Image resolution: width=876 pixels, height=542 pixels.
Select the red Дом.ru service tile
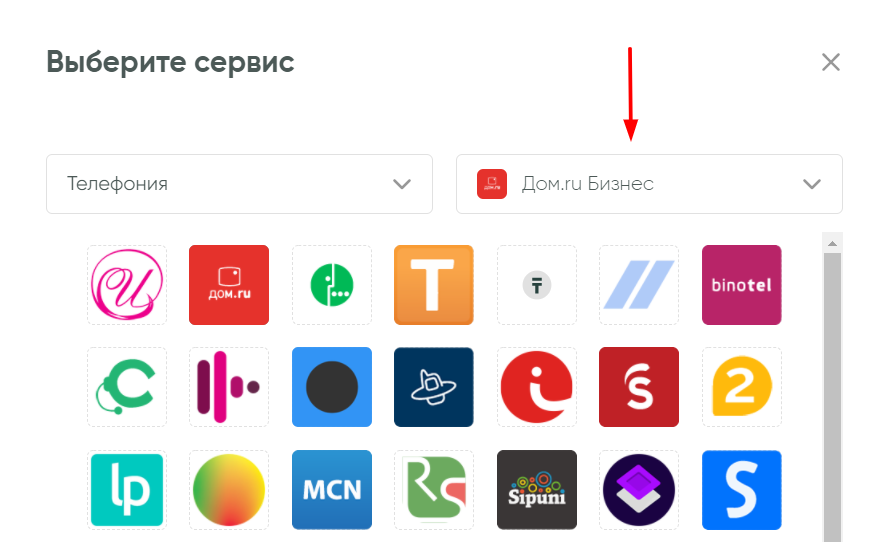pos(229,285)
